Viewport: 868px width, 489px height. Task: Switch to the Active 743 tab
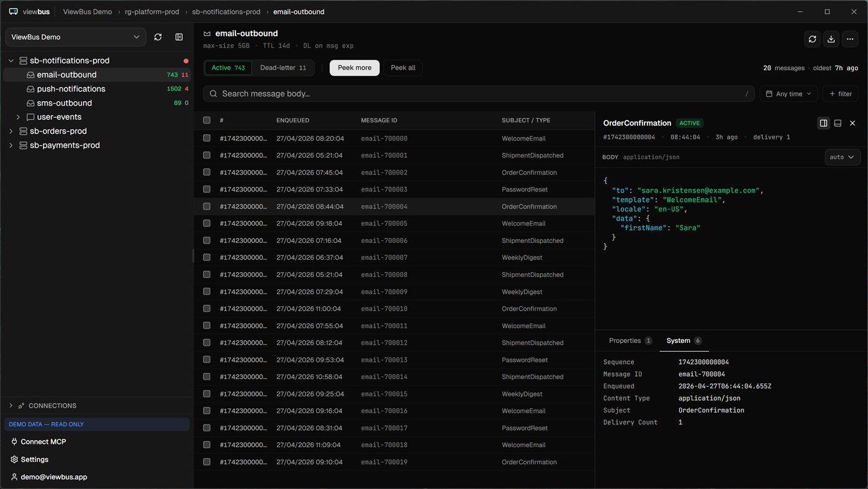[228, 68]
